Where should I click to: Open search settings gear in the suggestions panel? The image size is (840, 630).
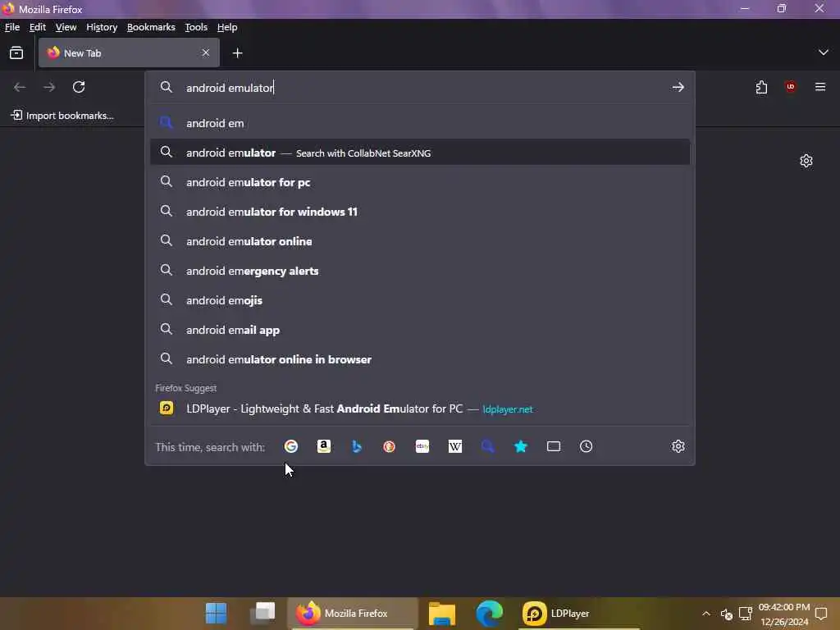[678, 446]
